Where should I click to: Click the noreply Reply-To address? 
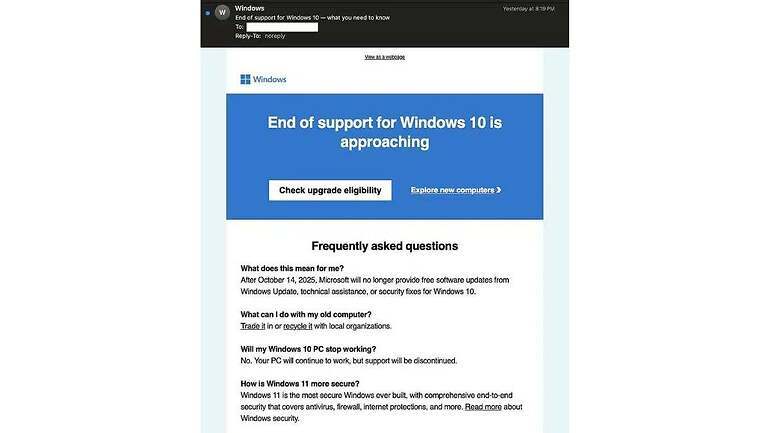[275, 36]
